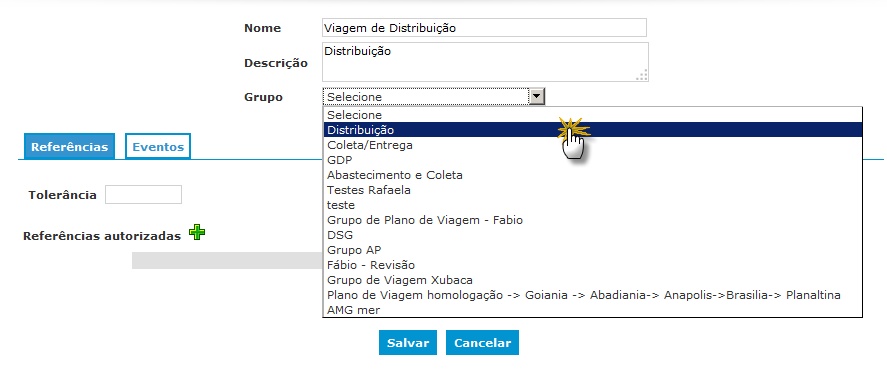Select Fábio - Revisão option
Screen dimensions: 887x391
point(592,265)
